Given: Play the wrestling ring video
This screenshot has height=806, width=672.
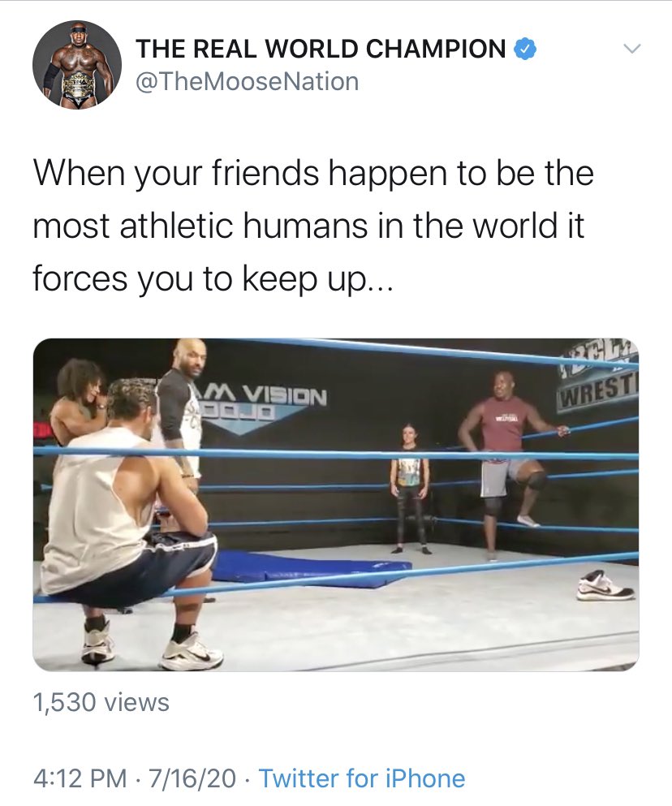Looking at the screenshot, I should click(336, 504).
